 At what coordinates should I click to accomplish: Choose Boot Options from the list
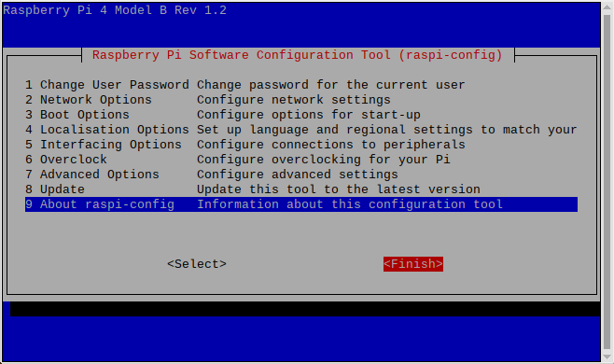point(301,115)
